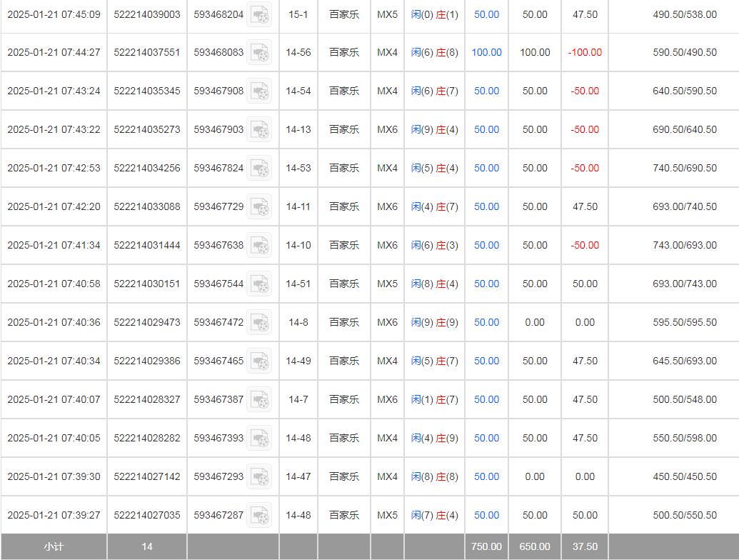
Task: Open video replay for round 593468083
Action: click(260, 53)
